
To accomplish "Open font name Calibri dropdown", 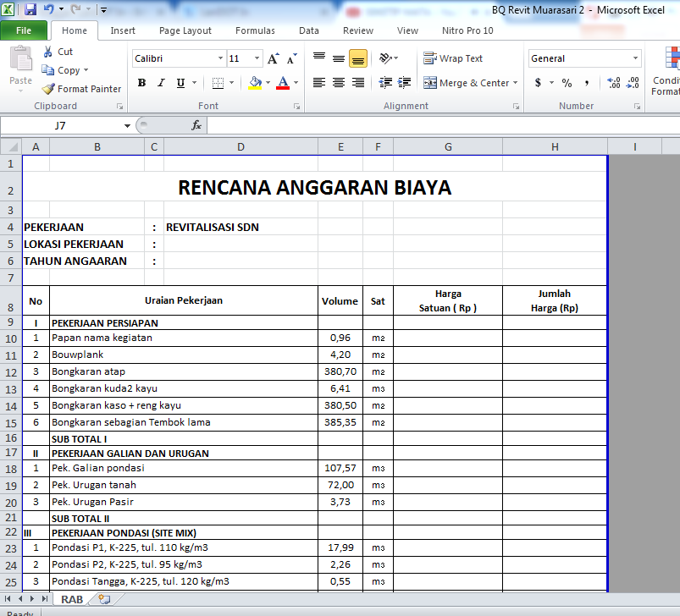I will point(220,58).
